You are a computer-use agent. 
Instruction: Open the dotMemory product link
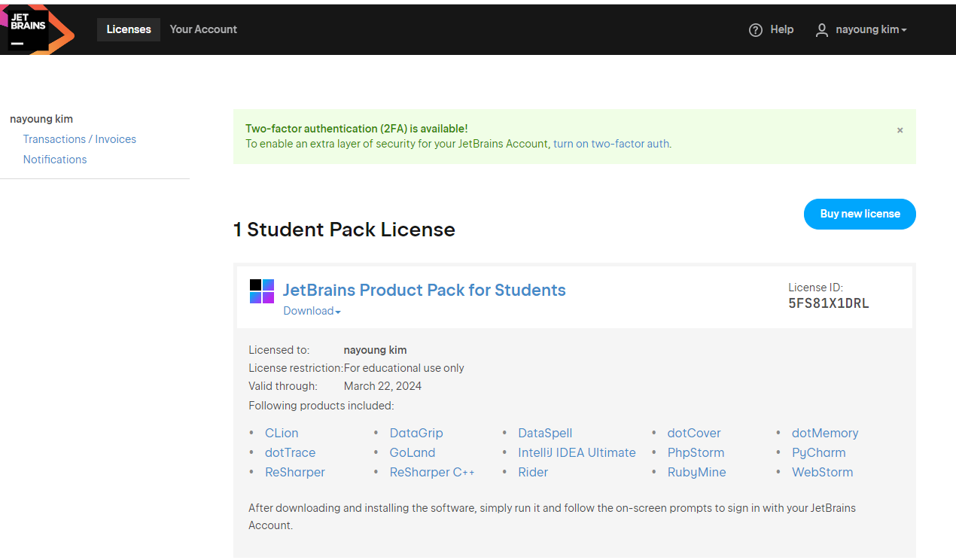click(825, 433)
